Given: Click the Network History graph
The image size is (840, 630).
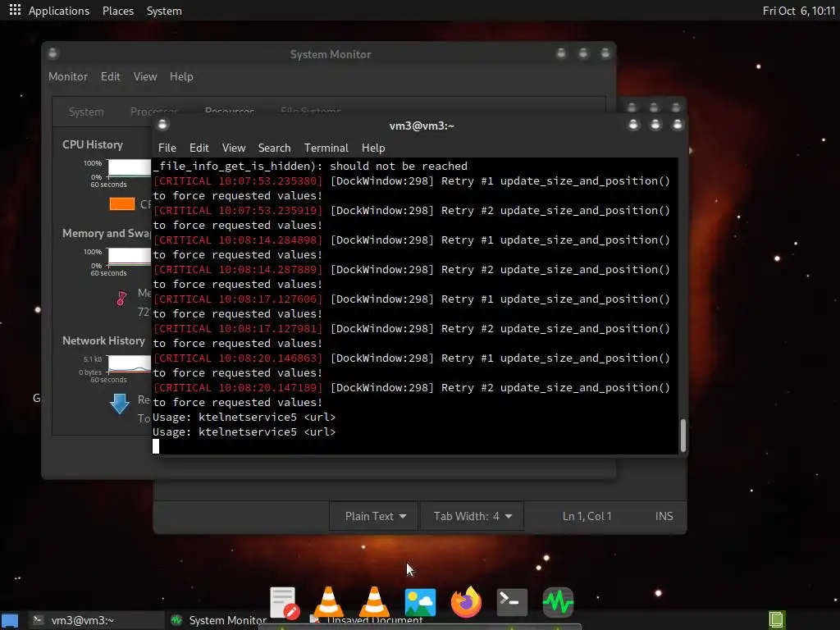Looking at the screenshot, I should pos(129,363).
